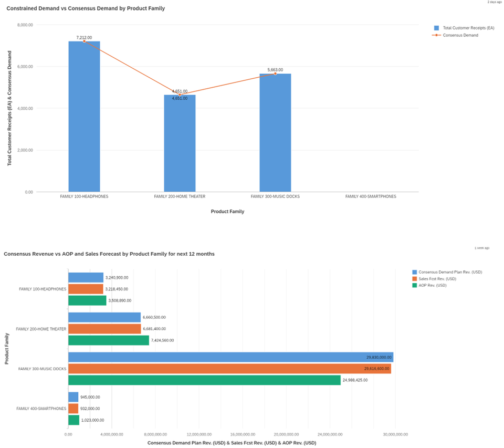Screen dimensions: 504x448
Task: Select the FAMILY 100-HEADPHONES bar showing 7,212.00
Action: [84, 116]
